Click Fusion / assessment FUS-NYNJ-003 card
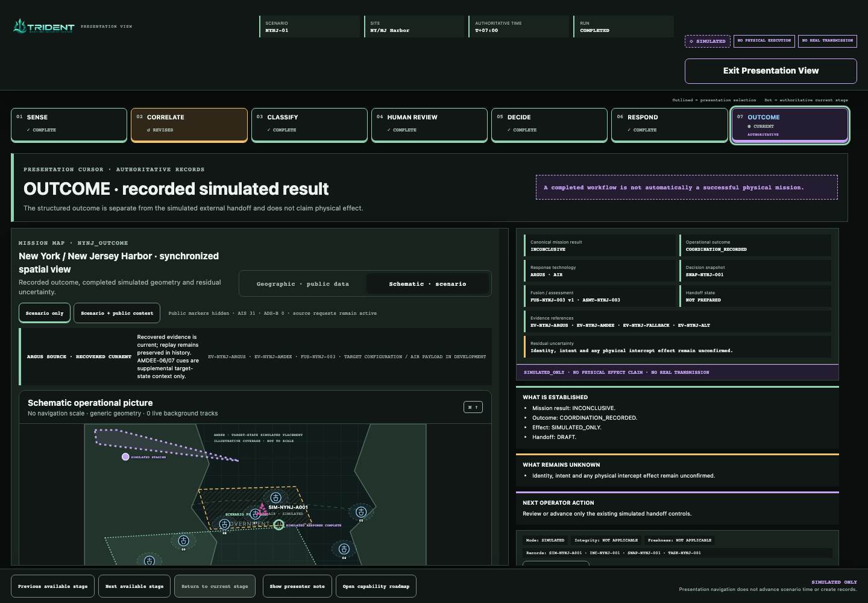The width and height of the screenshot is (868, 603). pyautogui.click(x=600, y=296)
